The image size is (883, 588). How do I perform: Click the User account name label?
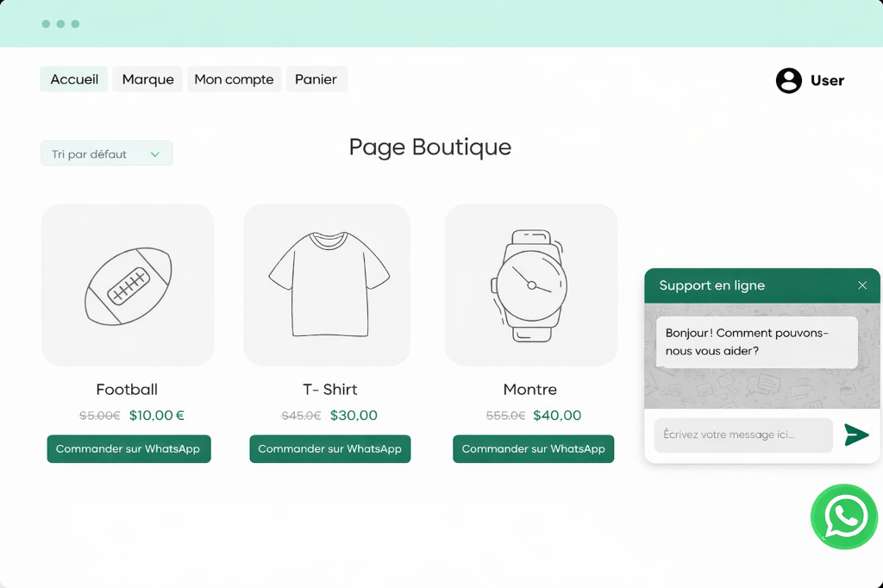click(x=827, y=80)
